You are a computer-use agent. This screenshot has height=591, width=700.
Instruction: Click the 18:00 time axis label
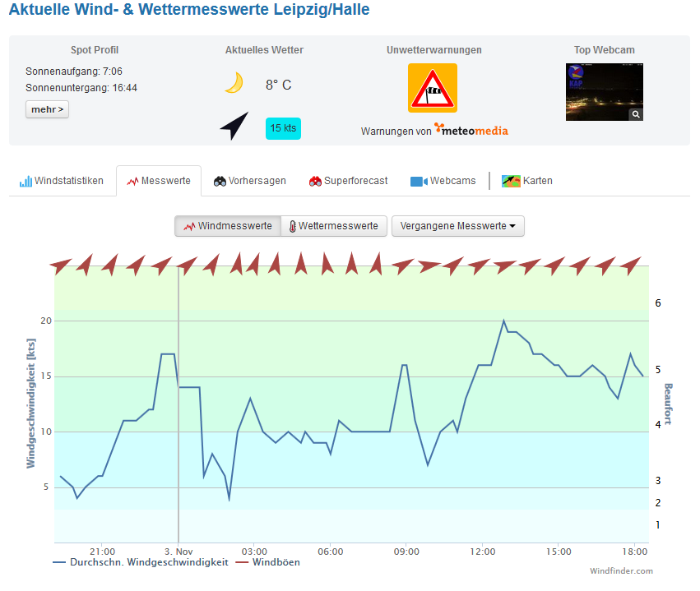(635, 552)
